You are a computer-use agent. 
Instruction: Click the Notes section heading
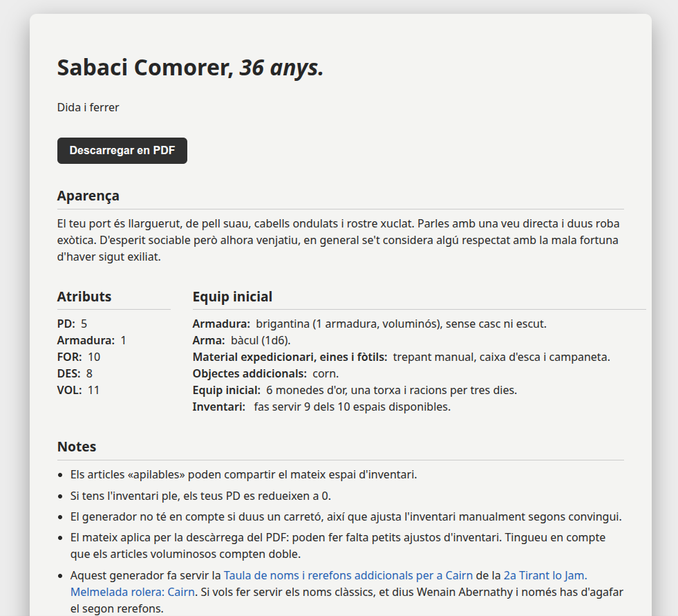[77, 447]
